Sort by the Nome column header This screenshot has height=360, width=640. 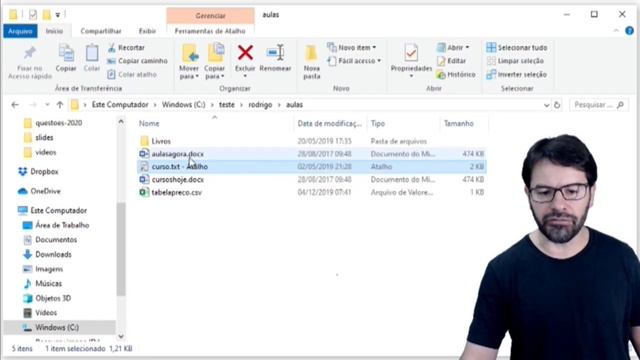(x=149, y=123)
